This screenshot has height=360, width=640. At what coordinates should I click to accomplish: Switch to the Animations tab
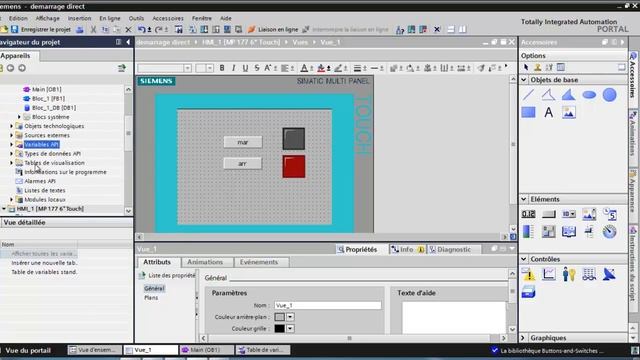point(205,262)
